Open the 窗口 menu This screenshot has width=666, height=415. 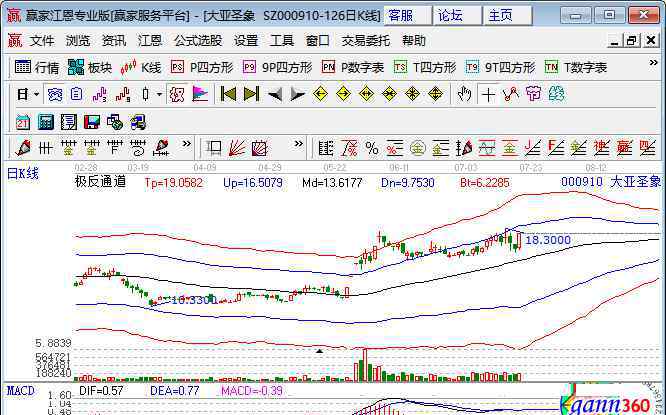coord(318,41)
